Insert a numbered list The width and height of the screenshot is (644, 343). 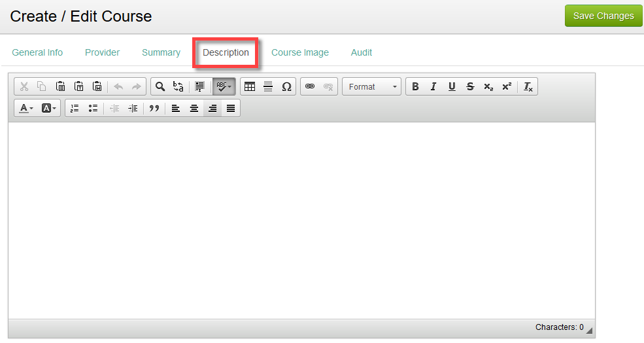click(x=75, y=108)
